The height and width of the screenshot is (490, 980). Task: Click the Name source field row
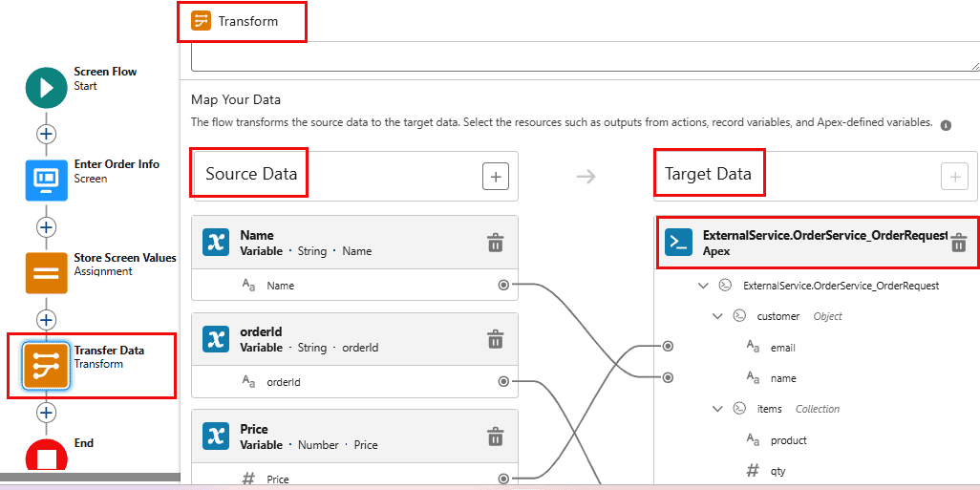tap(355, 286)
